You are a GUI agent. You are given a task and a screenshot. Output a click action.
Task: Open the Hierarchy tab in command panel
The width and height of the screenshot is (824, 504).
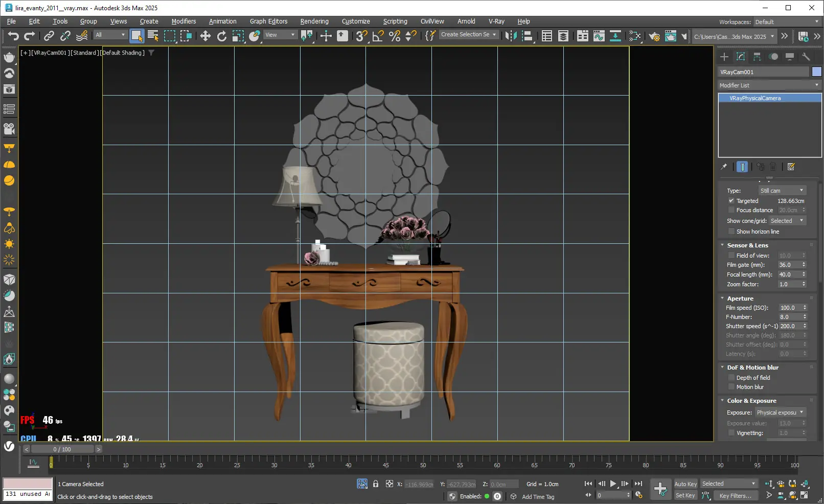point(757,57)
